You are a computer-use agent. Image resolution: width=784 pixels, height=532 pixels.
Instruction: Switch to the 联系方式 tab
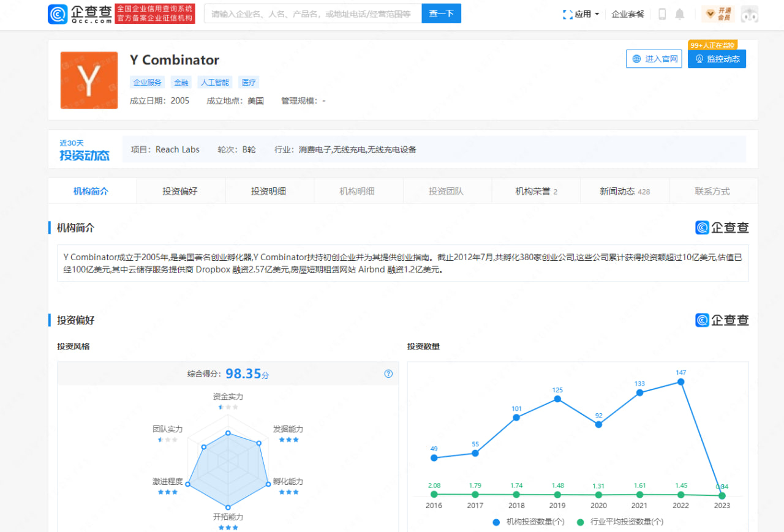click(x=712, y=191)
